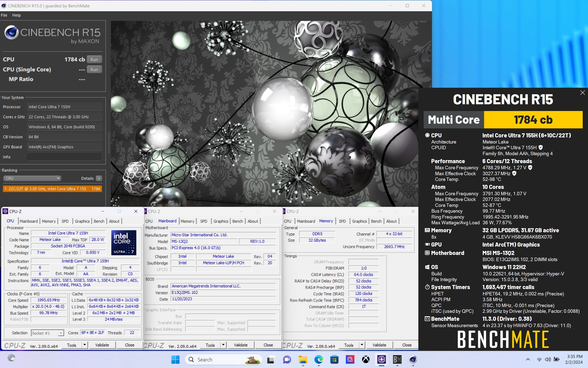Expand ranking Details arrow
This screenshot has height=368, width=588.
pos(99,178)
